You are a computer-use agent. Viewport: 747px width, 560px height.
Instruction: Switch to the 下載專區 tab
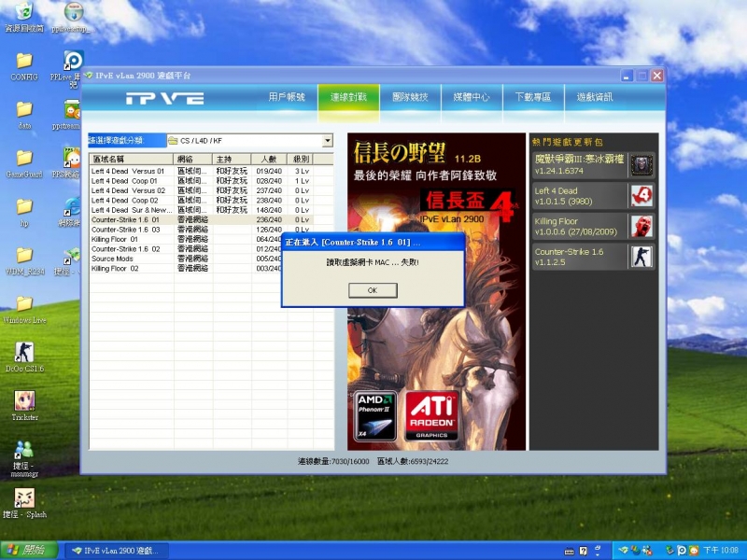[x=533, y=97]
